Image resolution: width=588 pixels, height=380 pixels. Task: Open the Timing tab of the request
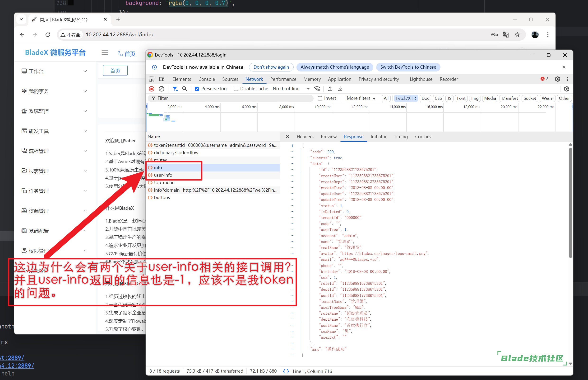(x=400, y=137)
